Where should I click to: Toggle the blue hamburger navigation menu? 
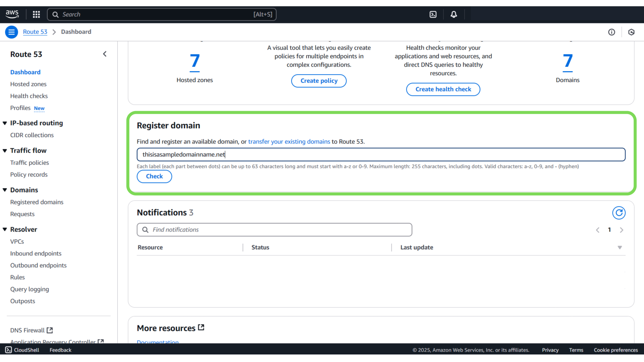12,32
